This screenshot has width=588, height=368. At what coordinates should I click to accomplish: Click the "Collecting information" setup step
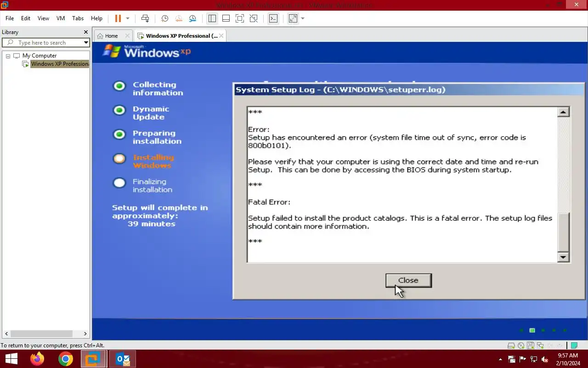coord(158,89)
